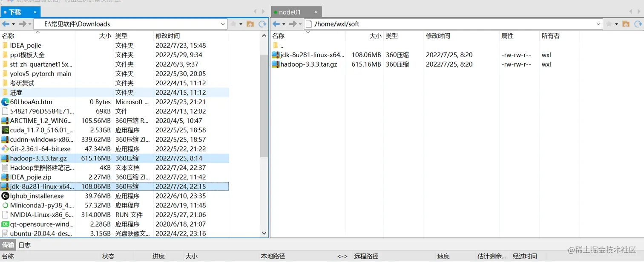This screenshot has width=644, height=262.
Task: Select the cuda_11.7.0 NVIDIA installer icon
Action: point(5,130)
